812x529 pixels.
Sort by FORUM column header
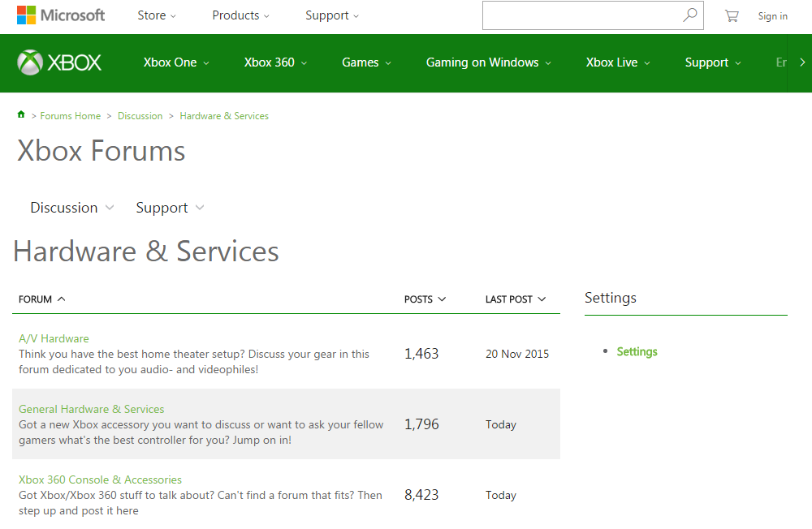point(42,299)
